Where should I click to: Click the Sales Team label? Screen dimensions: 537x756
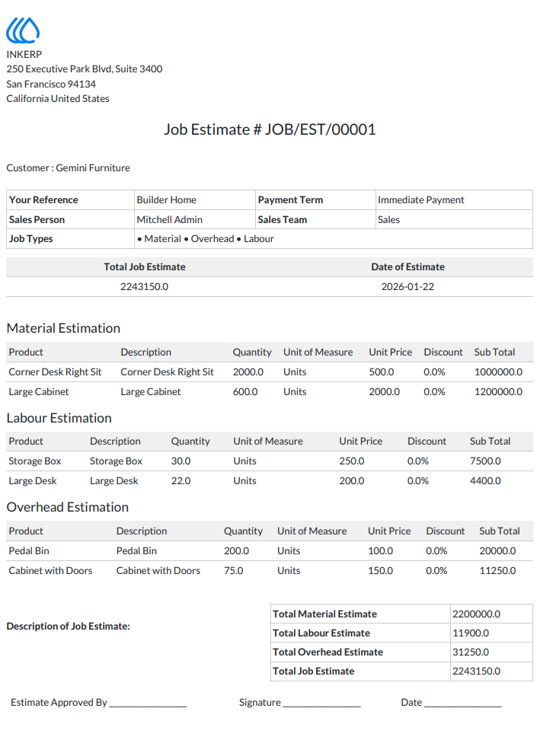283,219
